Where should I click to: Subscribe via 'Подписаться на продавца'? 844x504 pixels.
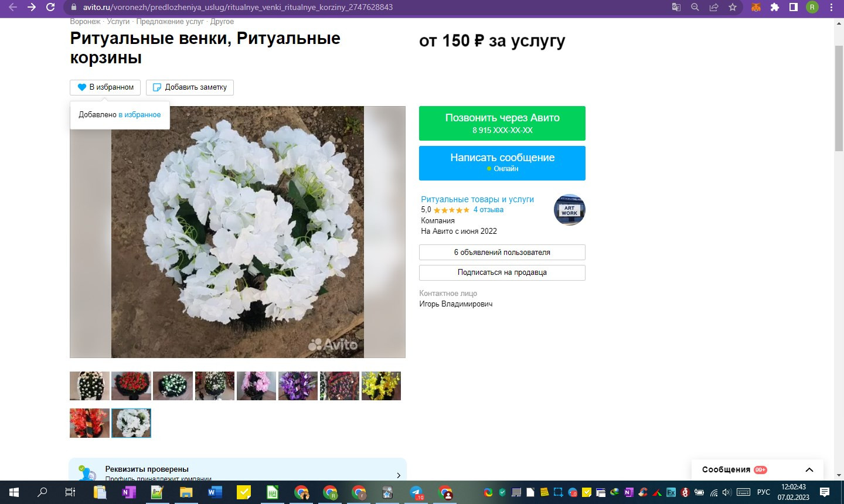502,273
